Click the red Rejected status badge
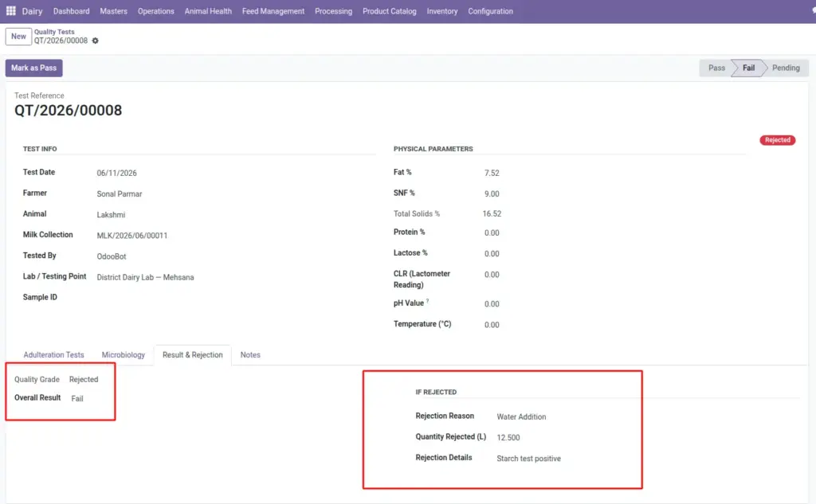This screenshot has width=816, height=504. click(x=778, y=140)
